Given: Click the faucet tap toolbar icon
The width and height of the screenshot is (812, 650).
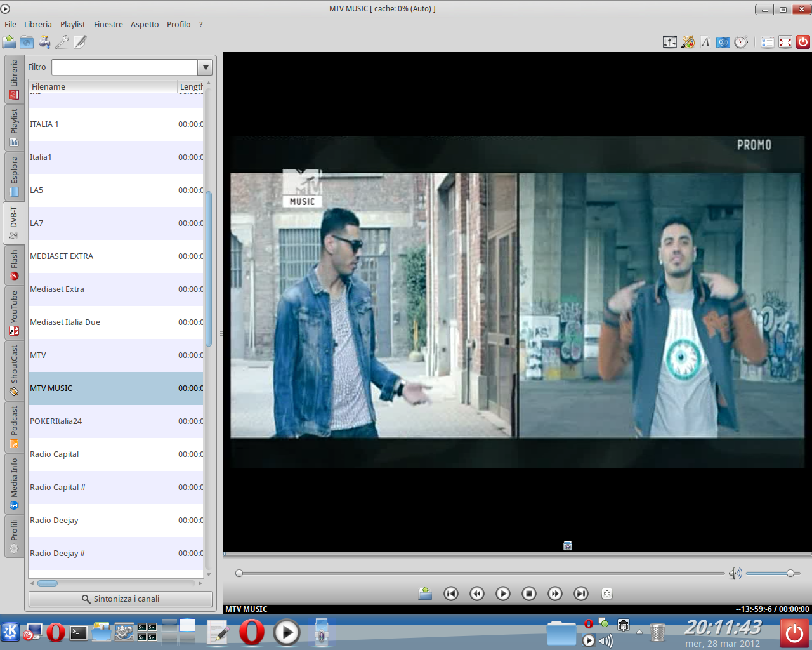Looking at the screenshot, I should click(x=44, y=42).
